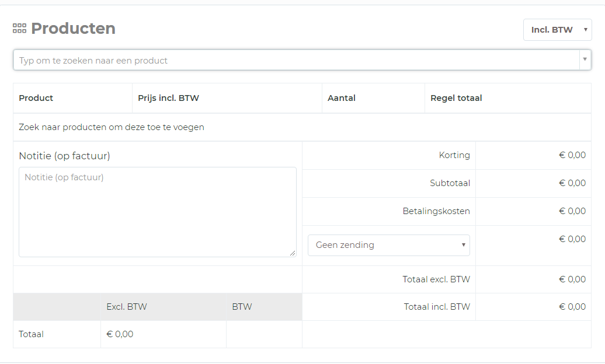Grab the notitie textarea resize handle

(293, 253)
